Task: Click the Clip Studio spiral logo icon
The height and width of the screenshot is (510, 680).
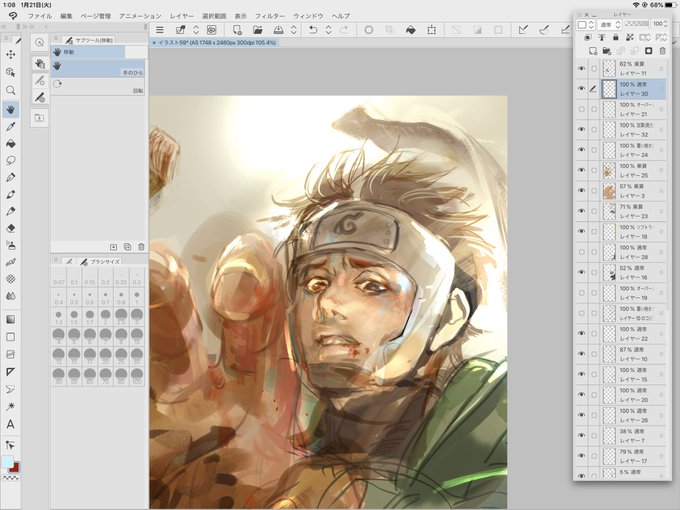Action: click(13, 16)
